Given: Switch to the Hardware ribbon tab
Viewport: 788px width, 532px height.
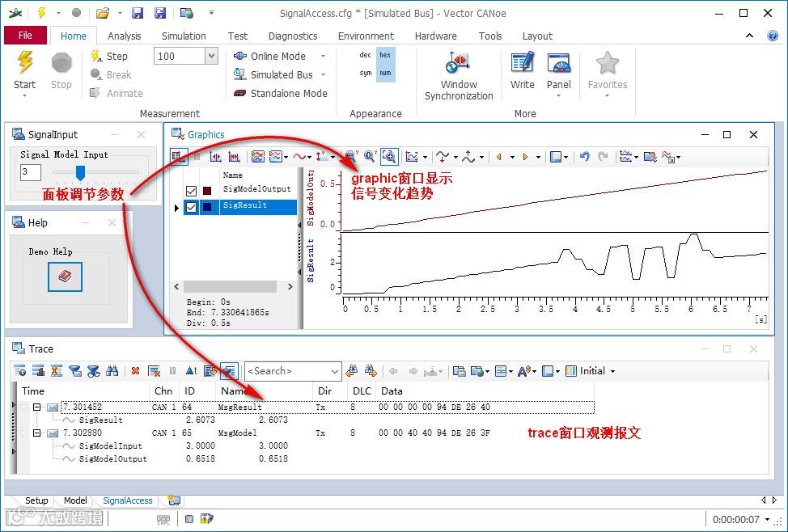Looking at the screenshot, I should point(436,36).
